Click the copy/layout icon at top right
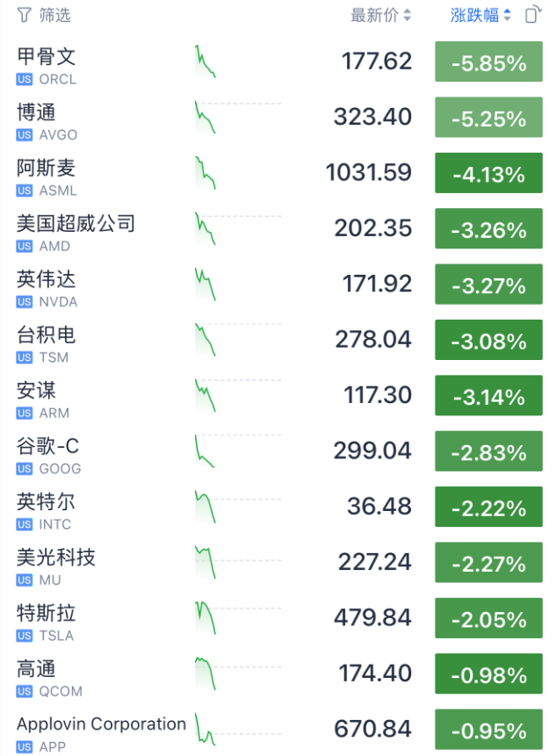The image size is (556, 756). point(532,15)
